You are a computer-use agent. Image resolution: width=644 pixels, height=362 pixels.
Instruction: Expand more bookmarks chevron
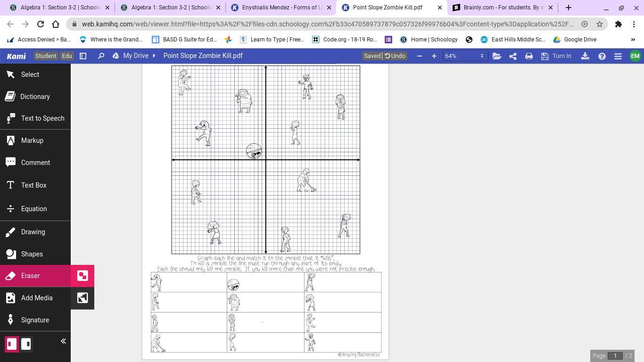point(633,40)
